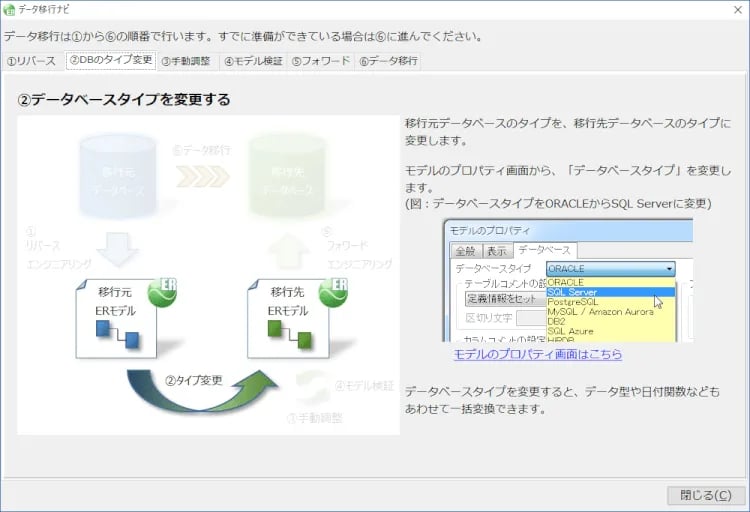The height and width of the screenshot is (512, 750).
Task: Switch to the ①リバース tab
Action: [x=31, y=61]
